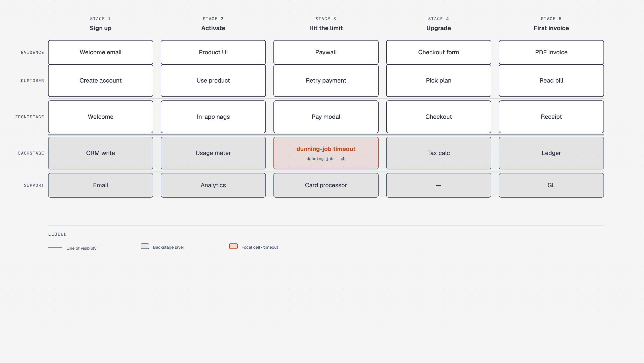Select the Tax calc cell
Screen dimensions: 644x363
[439, 153]
